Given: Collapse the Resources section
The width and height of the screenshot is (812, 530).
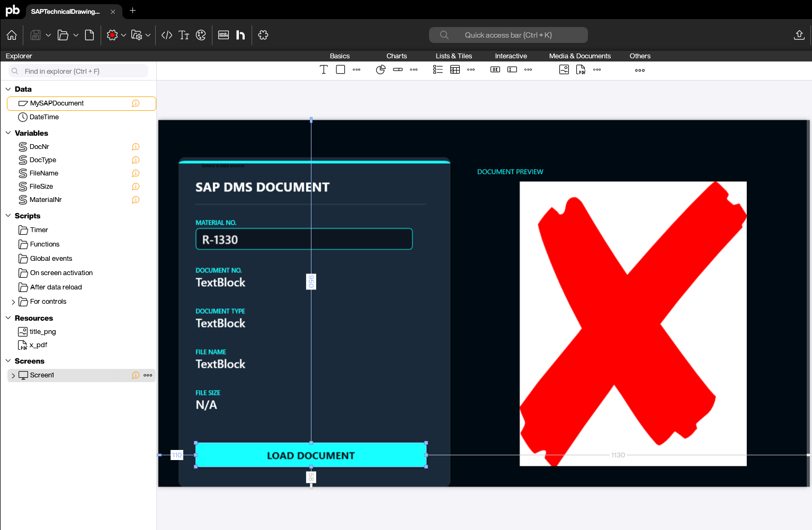Looking at the screenshot, I should click(x=8, y=318).
